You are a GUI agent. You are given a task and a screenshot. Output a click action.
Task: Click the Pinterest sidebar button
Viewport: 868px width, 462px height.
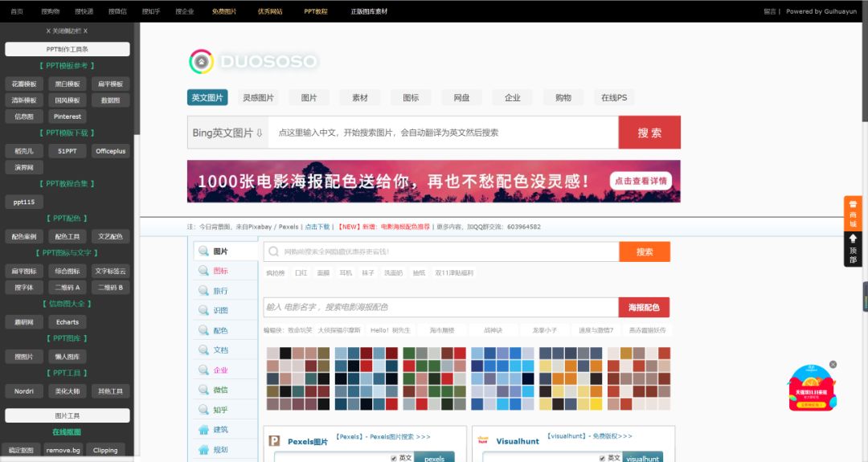pyautogui.click(x=68, y=117)
